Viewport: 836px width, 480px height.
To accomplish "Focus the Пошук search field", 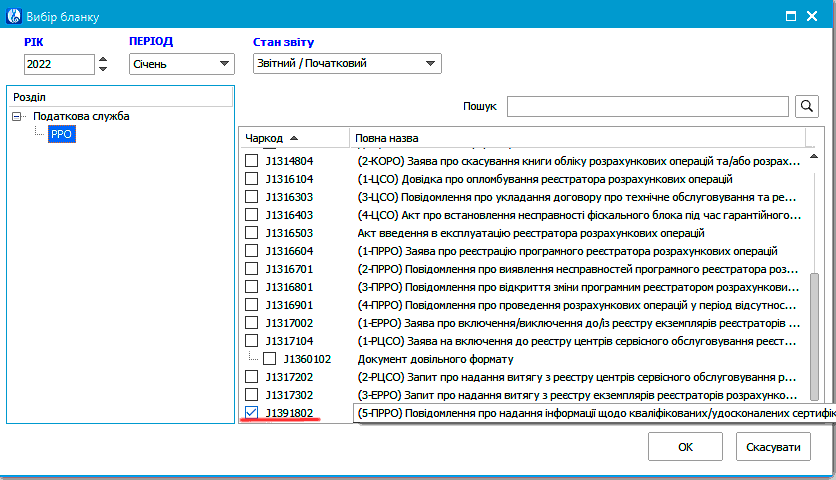I will (x=649, y=107).
